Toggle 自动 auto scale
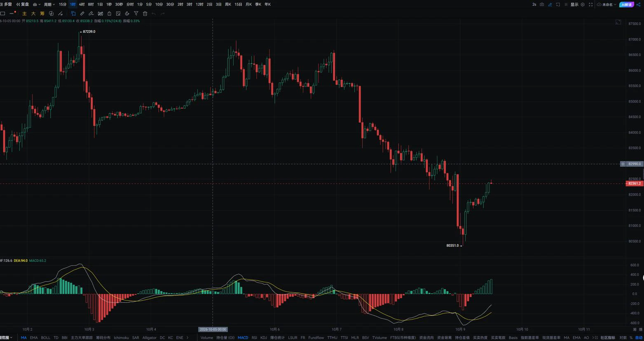 639,338
